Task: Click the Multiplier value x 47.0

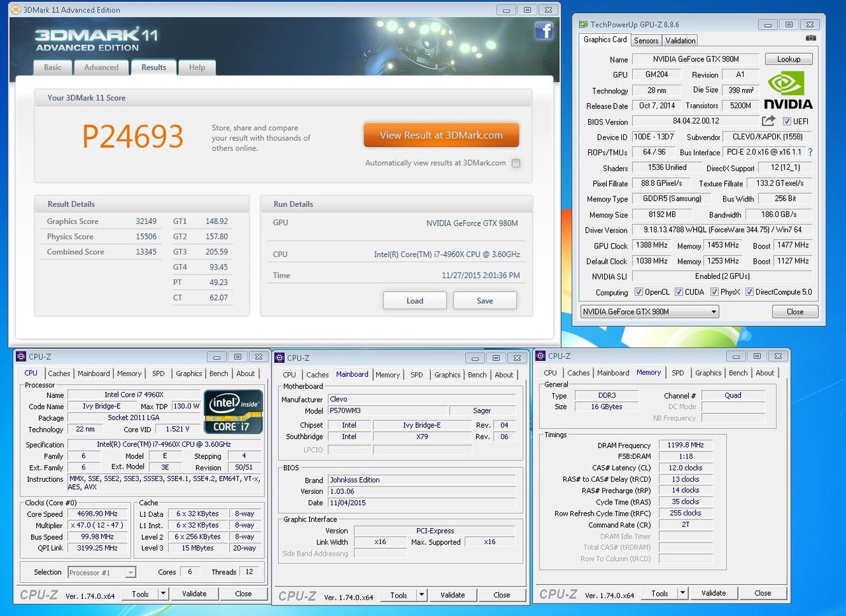Action: (x=99, y=525)
